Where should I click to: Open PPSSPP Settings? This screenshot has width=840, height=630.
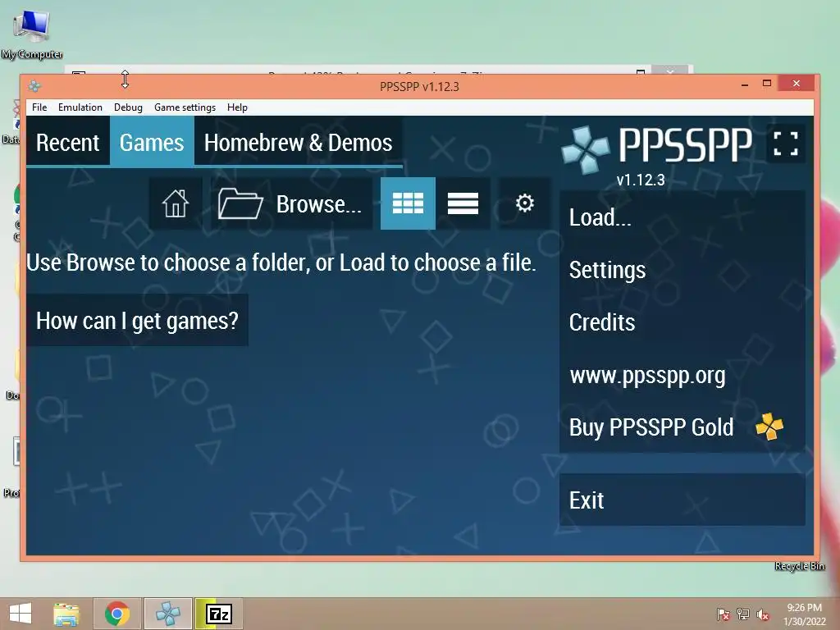(682, 270)
